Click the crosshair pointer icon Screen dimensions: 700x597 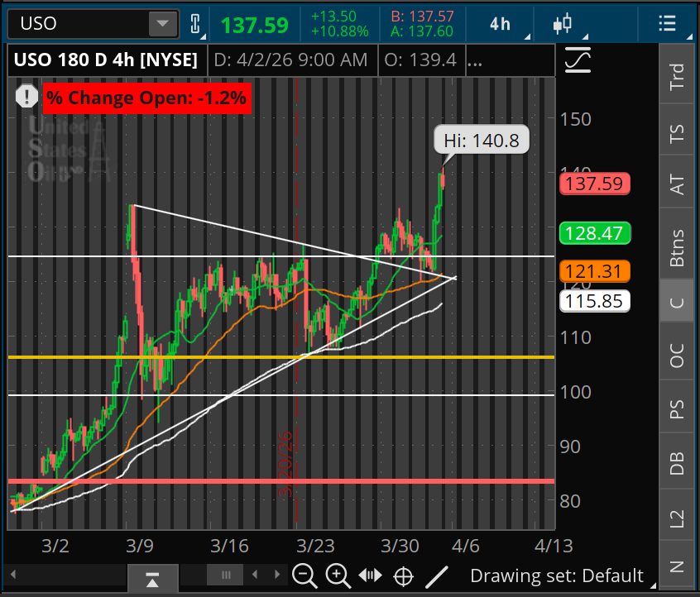coord(403,576)
